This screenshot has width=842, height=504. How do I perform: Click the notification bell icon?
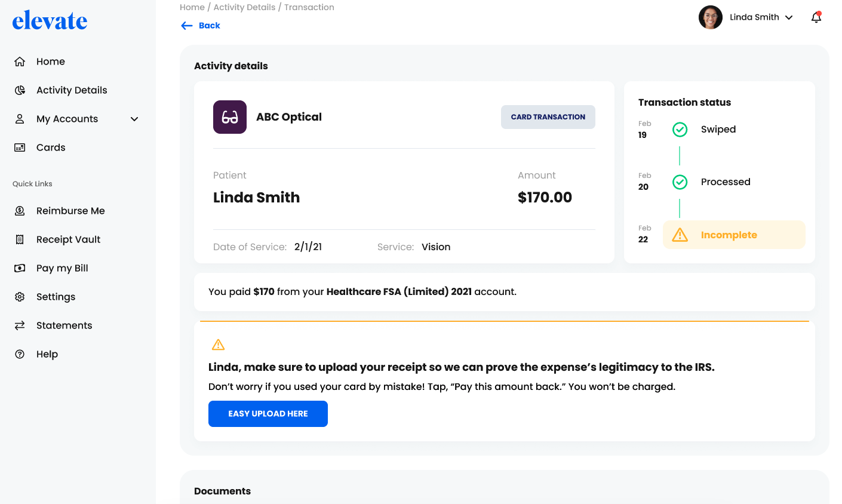click(816, 17)
